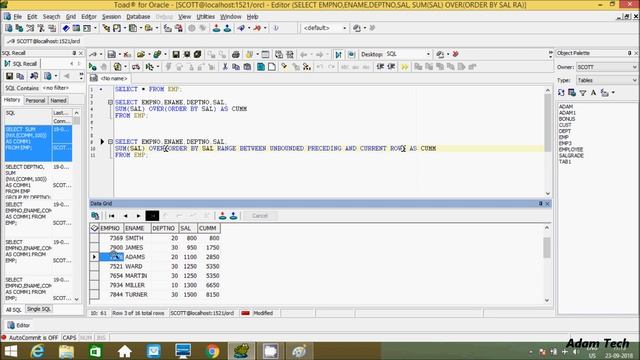Select SALGRADE table in Object Palette

571,156
